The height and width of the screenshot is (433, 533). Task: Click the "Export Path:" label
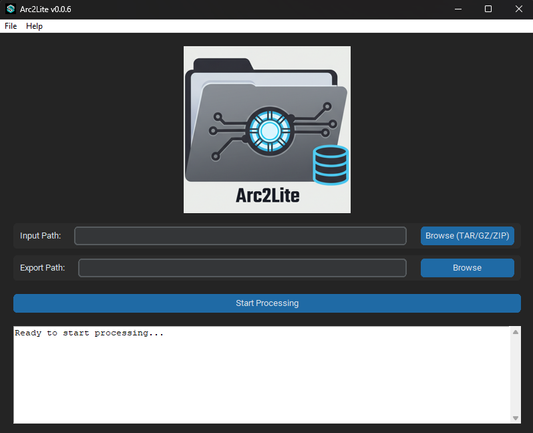tap(42, 268)
